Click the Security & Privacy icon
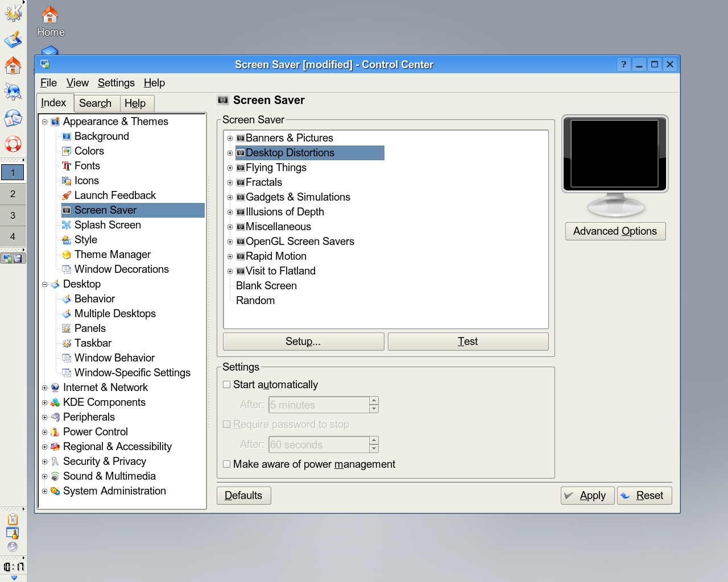Screen dimensions: 728x582 55,462
